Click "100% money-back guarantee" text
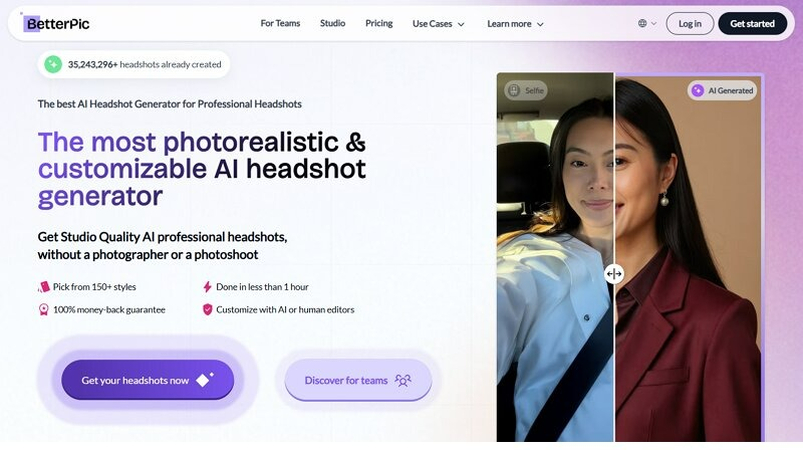 109,310
